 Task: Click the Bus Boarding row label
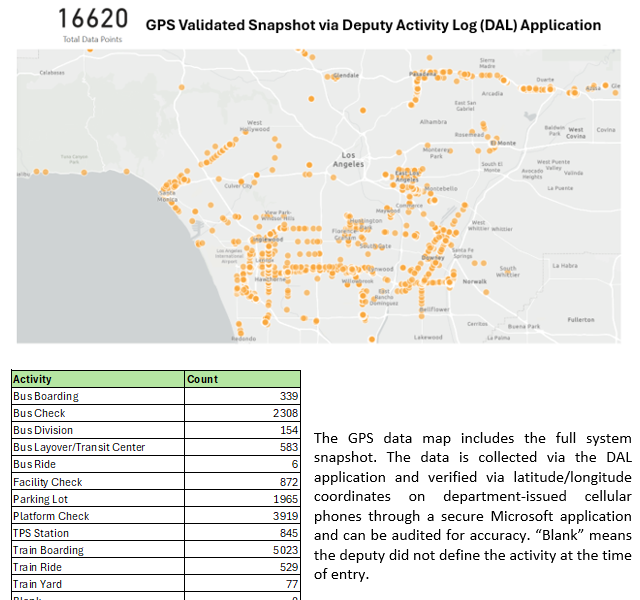coord(45,396)
